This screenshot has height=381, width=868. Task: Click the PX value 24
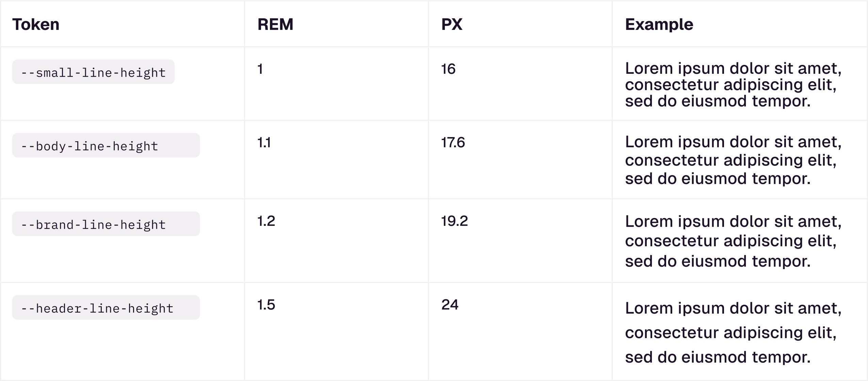point(450,304)
